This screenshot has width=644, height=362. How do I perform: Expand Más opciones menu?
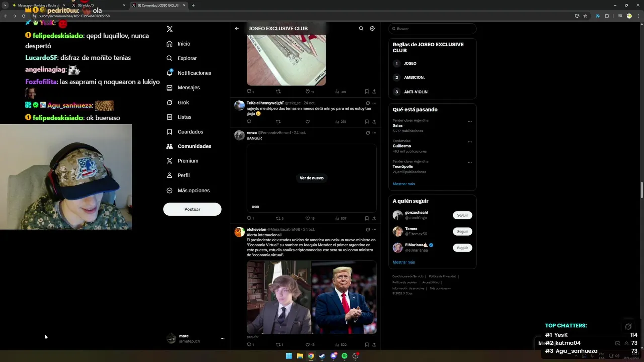click(x=188, y=190)
